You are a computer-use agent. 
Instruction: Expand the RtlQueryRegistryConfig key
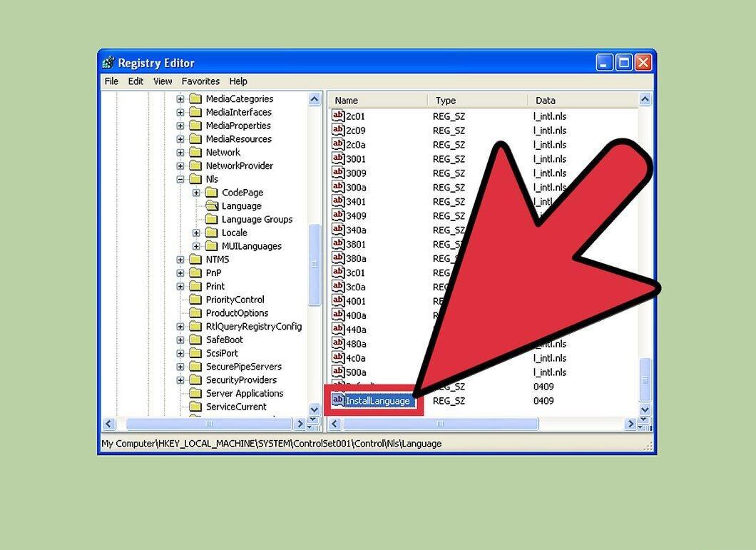tap(180, 327)
